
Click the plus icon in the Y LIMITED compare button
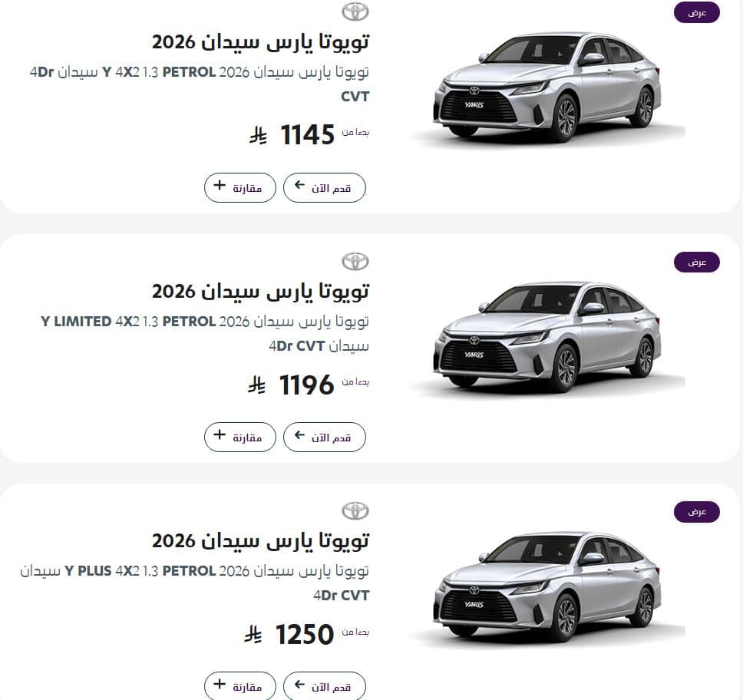(220, 437)
